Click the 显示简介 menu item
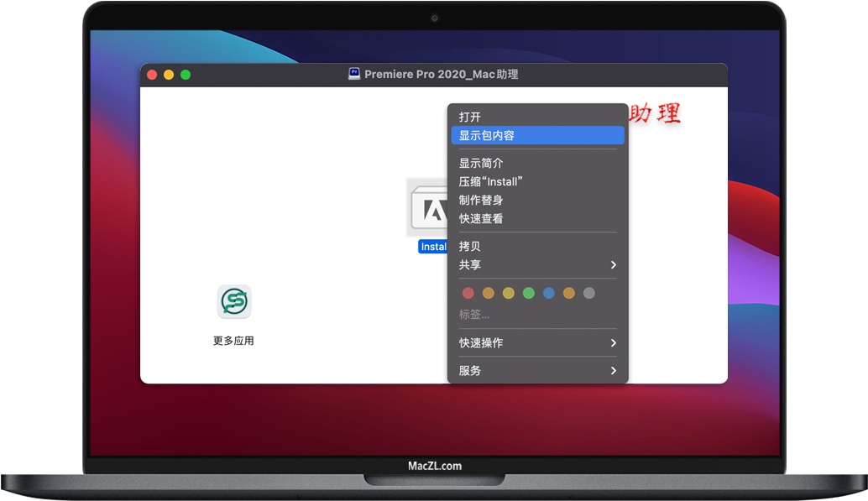Image resolution: width=868 pixels, height=501 pixels. click(481, 163)
